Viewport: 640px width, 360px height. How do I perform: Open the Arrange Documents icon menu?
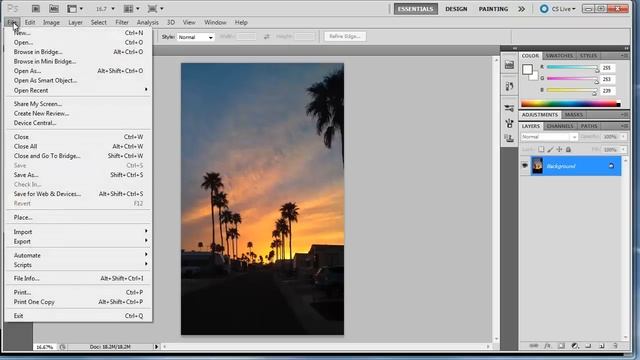132,9
